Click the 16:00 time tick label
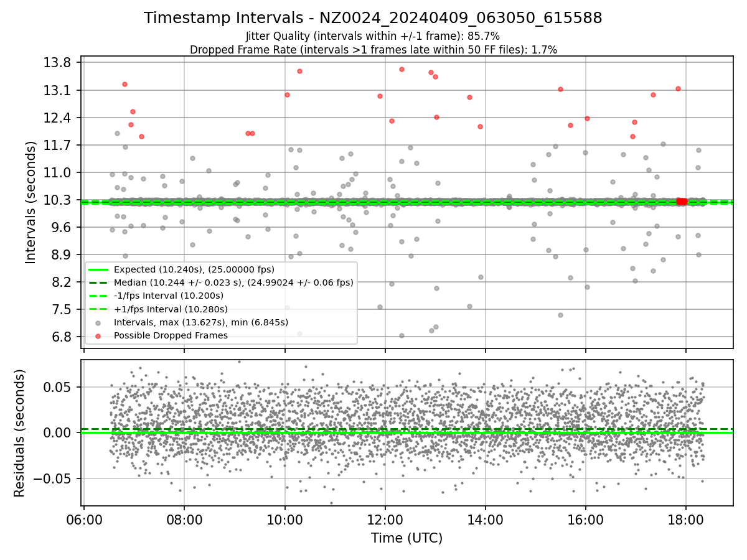Image resolution: width=747 pixels, height=560 pixels. [x=585, y=519]
